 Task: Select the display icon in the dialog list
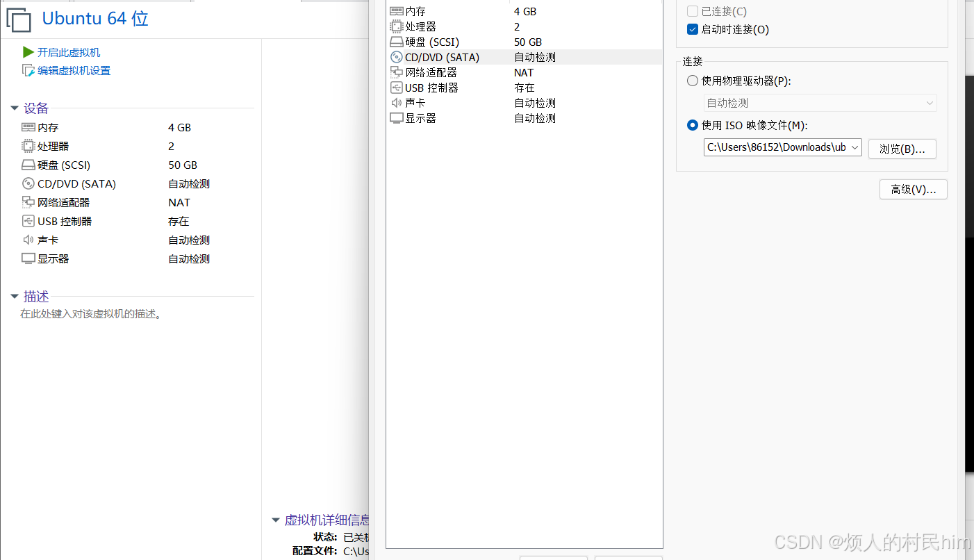point(396,118)
